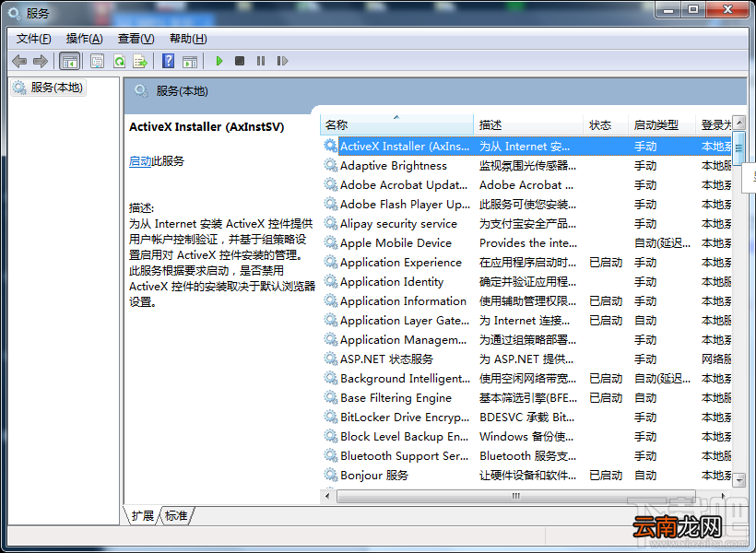This screenshot has width=756, height=553.
Task: Open the Help question mark icon
Action: pos(169,61)
